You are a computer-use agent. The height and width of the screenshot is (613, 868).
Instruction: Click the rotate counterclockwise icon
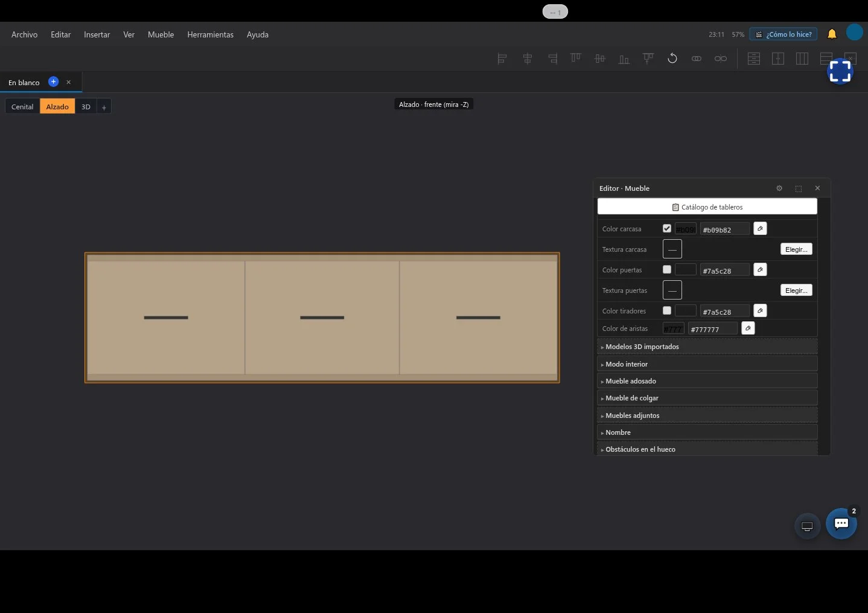click(672, 59)
